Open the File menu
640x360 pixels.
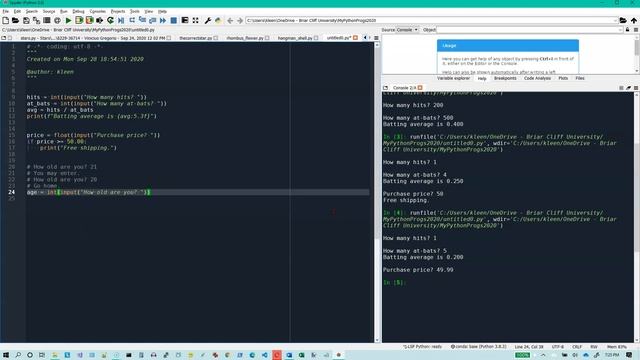click(5, 11)
